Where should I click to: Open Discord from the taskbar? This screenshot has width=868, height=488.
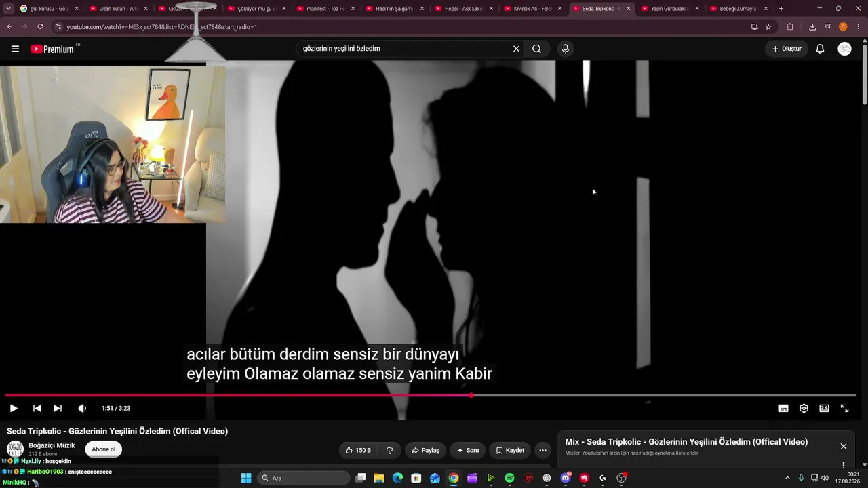click(x=566, y=478)
